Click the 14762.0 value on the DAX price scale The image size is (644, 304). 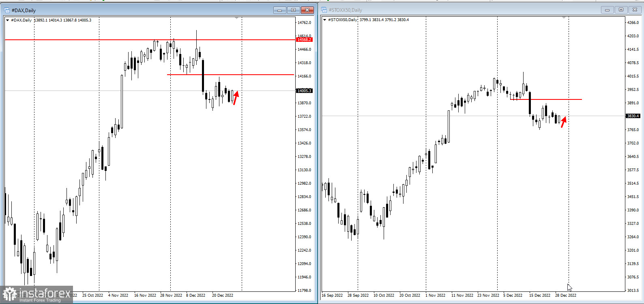click(305, 23)
